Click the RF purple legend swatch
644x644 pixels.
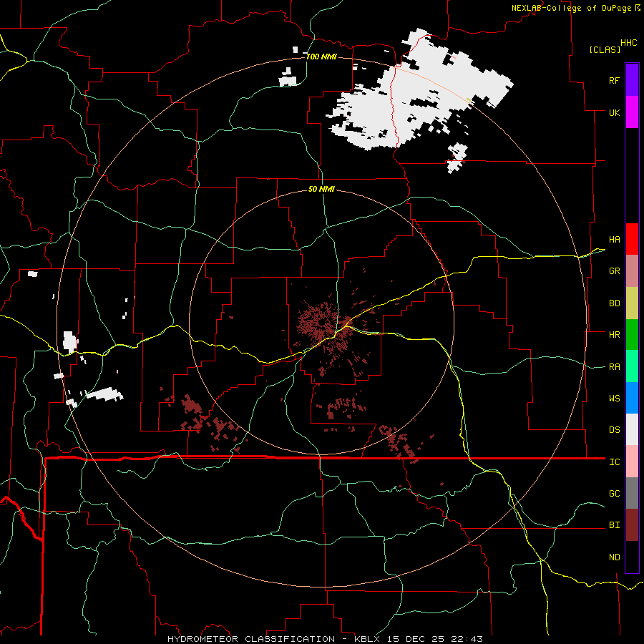point(632,80)
